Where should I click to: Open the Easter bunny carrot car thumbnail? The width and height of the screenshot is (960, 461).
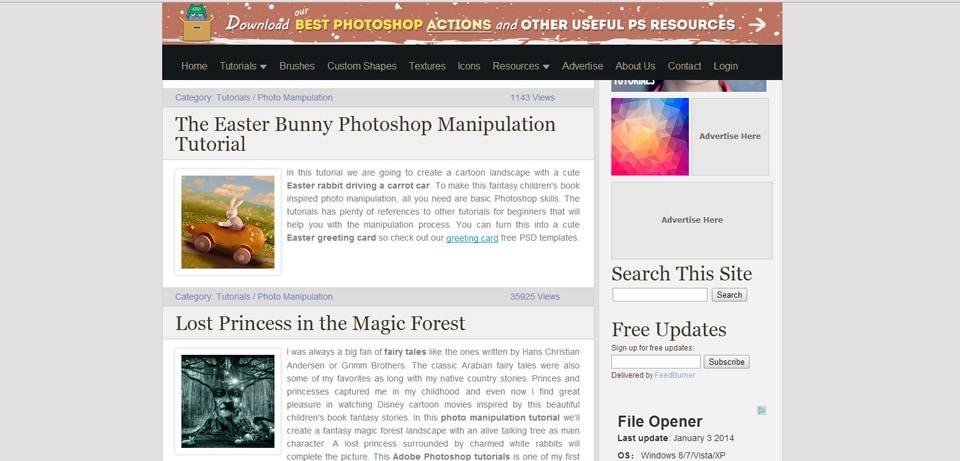[228, 222]
